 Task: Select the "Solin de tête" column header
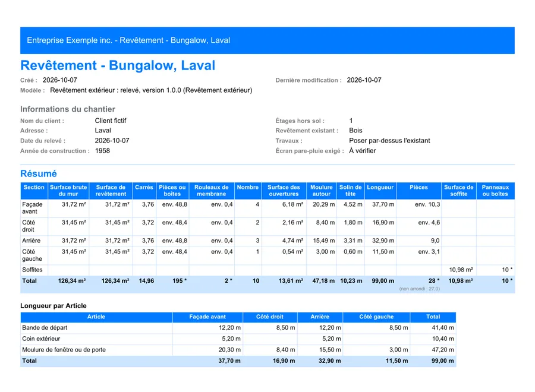350,191
